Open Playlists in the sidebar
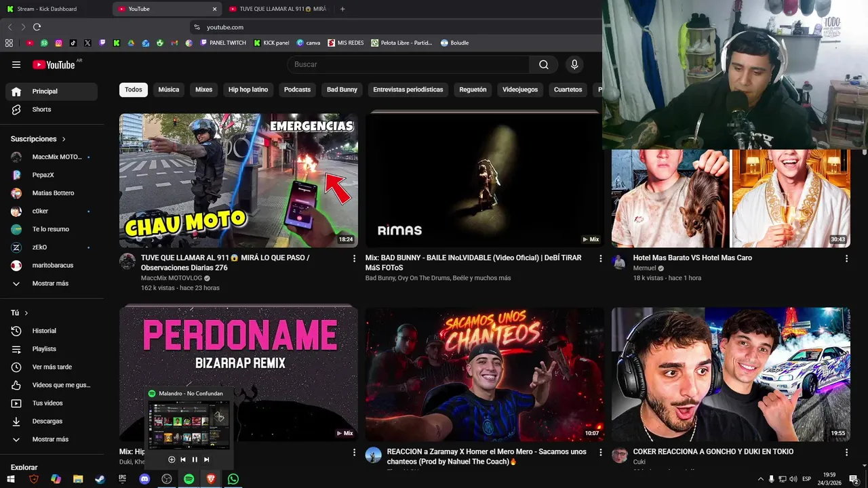 (52, 349)
